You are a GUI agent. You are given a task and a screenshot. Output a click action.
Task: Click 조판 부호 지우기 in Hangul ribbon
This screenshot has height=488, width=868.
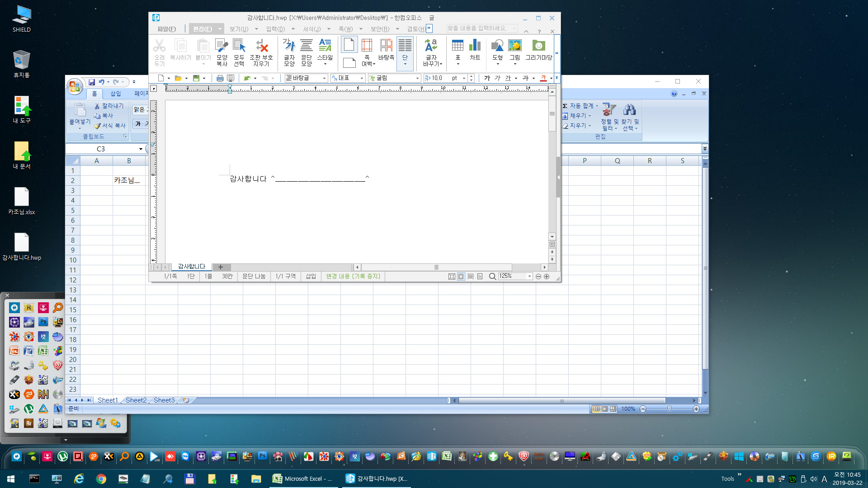pos(261,52)
